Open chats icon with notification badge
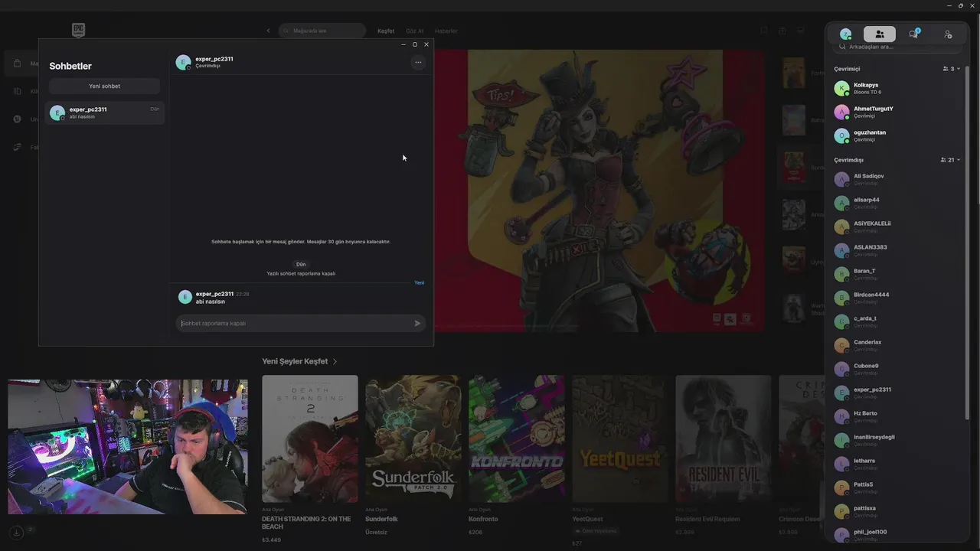Viewport: 980px width, 551px height. (913, 34)
